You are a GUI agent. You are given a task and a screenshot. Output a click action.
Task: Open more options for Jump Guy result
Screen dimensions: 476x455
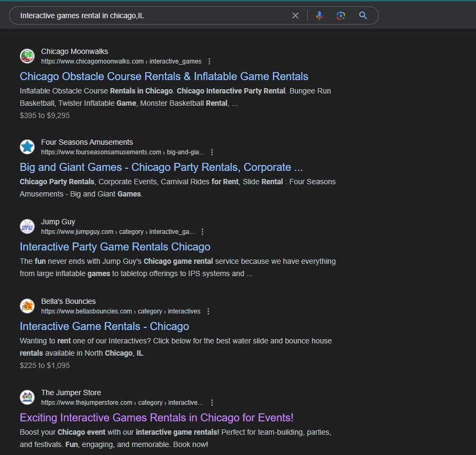coord(202,232)
